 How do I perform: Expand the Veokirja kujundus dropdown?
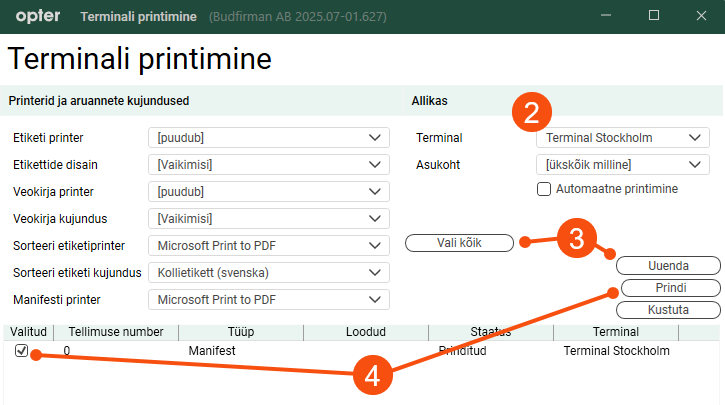pos(267,219)
